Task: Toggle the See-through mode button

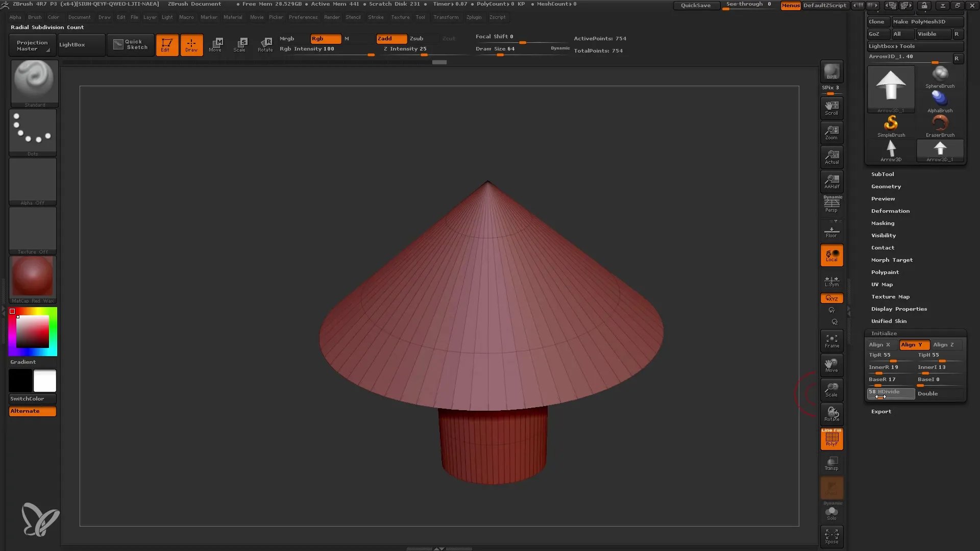Action: pyautogui.click(x=749, y=5)
